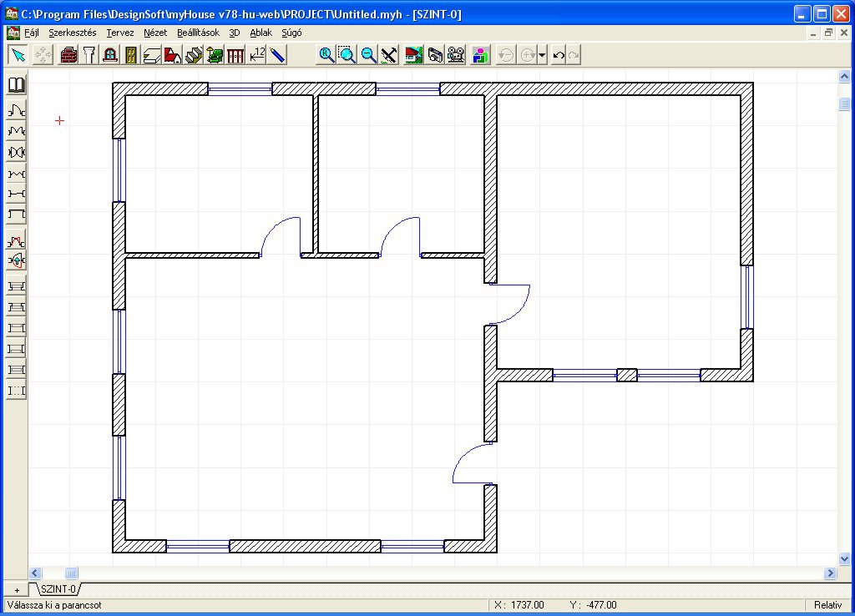Click the Y coordinate value -477.00
Viewport: 855px width, 616px height.
tap(601, 605)
